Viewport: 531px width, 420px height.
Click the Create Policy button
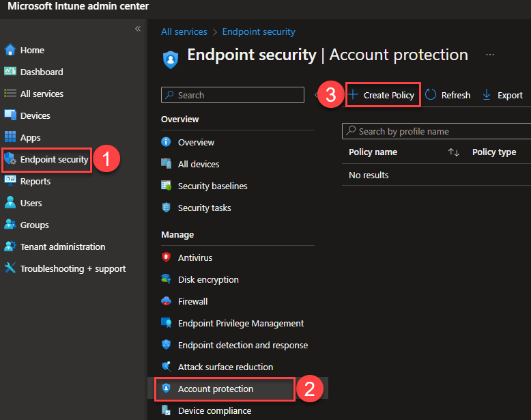click(x=382, y=95)
